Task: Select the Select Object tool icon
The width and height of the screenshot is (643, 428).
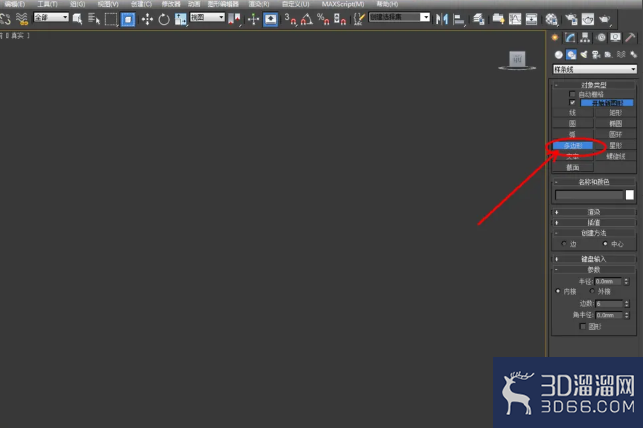Action: (x=77, y=19)
